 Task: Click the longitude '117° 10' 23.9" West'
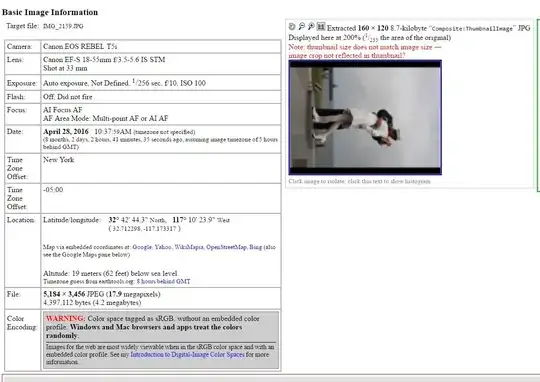coord(201,220)
